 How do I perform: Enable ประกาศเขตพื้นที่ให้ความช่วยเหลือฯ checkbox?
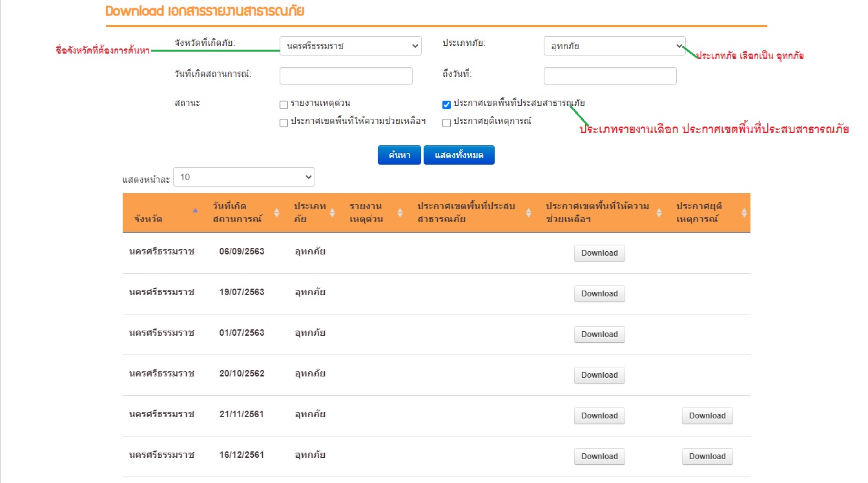pos(284,123)
